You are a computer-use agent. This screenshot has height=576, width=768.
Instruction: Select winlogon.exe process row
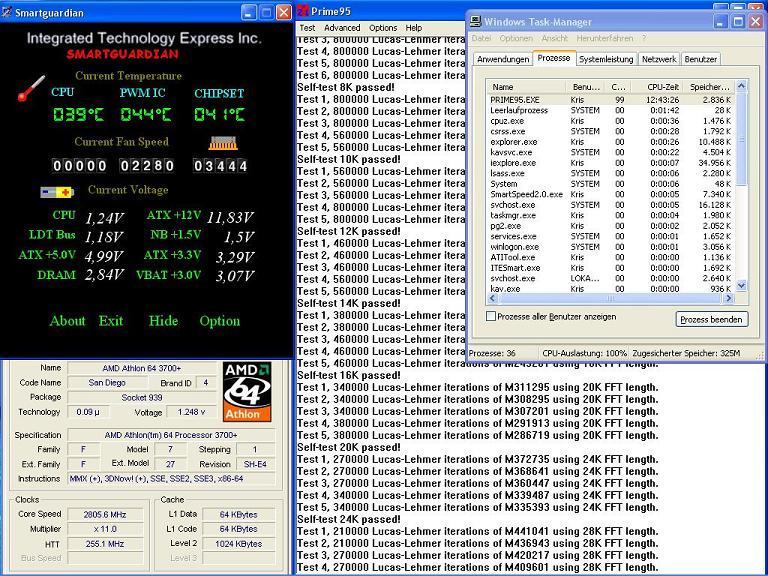click(x=611, y=247)
